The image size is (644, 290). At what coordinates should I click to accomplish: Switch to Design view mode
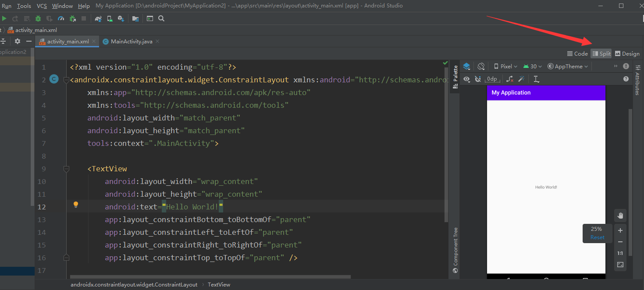click(x=627, y=53)
